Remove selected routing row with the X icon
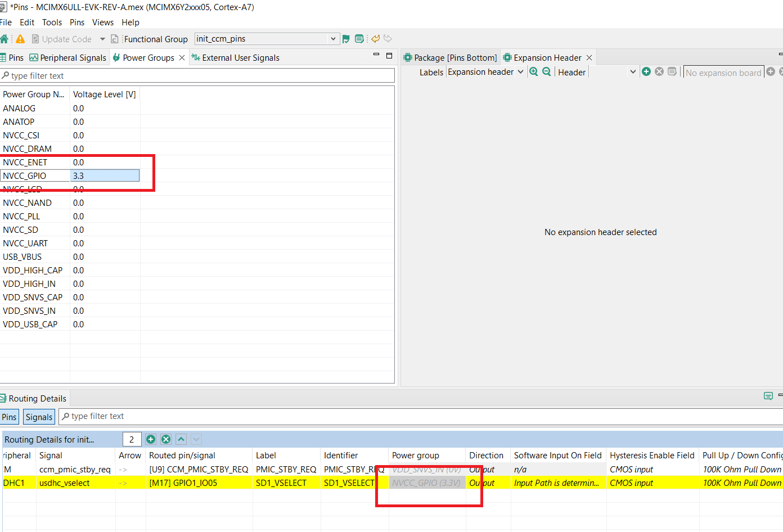The image size is (783, 532). (x=165, y=439)
